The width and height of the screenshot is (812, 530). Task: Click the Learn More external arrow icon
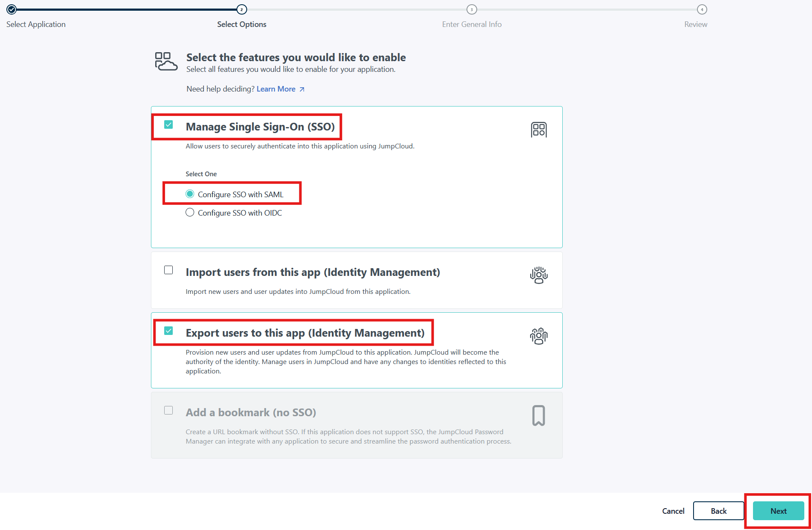click(x=302, y=89)
